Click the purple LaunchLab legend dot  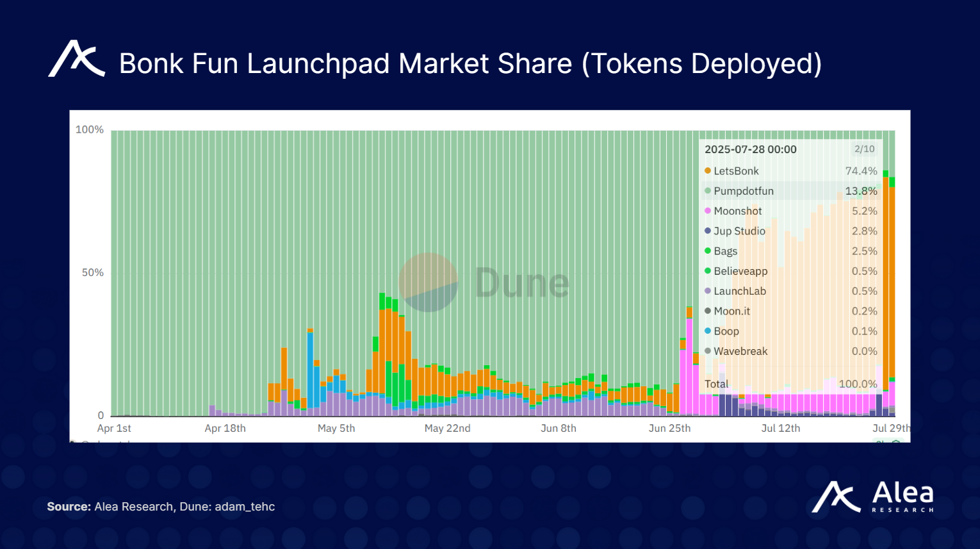point(707,291)
